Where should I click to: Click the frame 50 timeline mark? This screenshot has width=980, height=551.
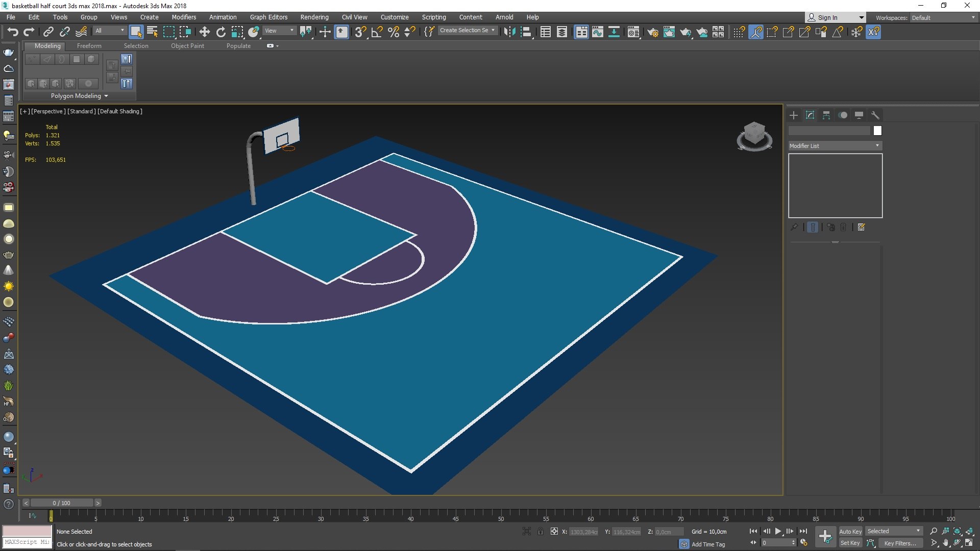[x=501, y=519]
